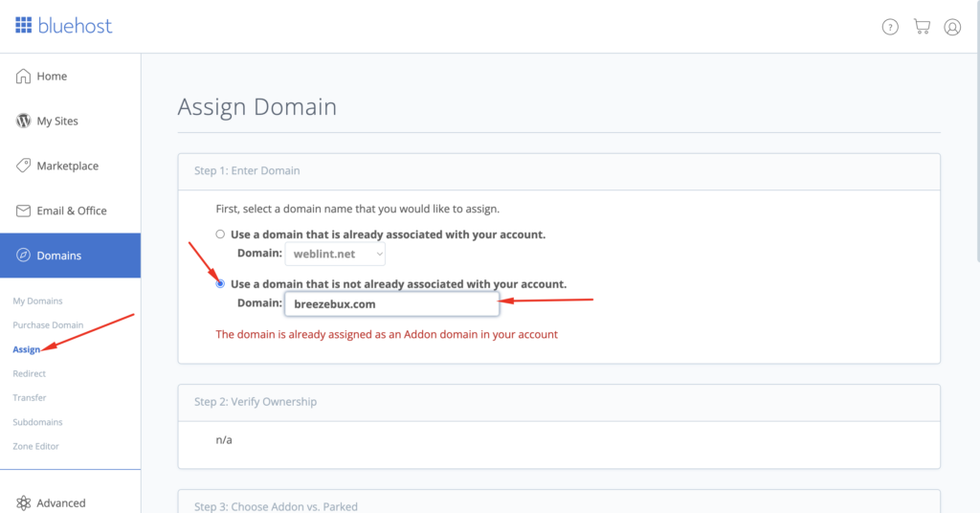The height and width of the screenshot is (513, 980).
Task: Click the envelope icon for Email & Office
Action: pos(23,211)
